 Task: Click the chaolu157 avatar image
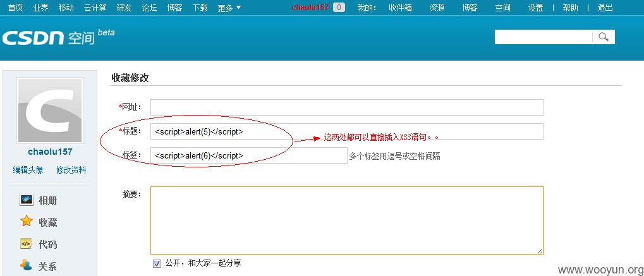coord(50,111)
